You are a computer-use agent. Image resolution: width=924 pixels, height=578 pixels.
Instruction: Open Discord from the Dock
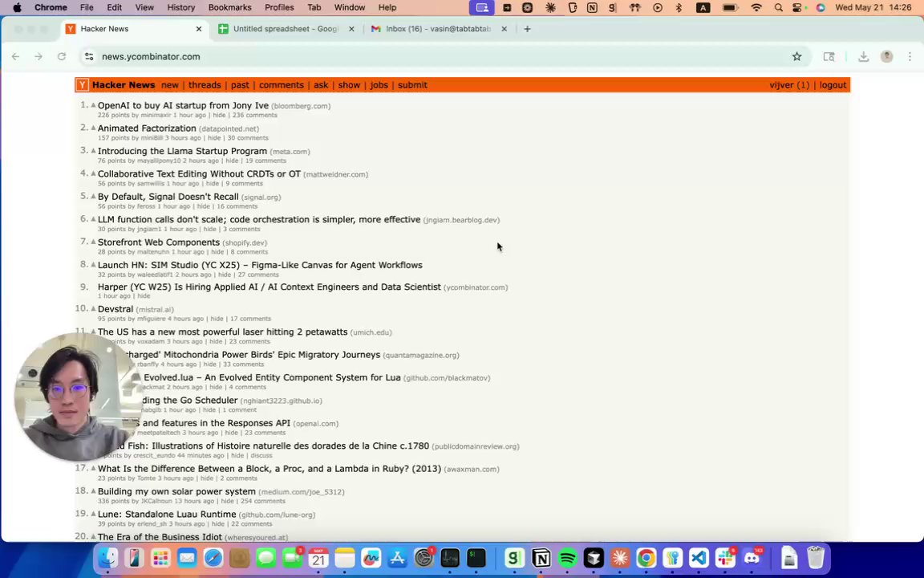click(x=752, y=557)
